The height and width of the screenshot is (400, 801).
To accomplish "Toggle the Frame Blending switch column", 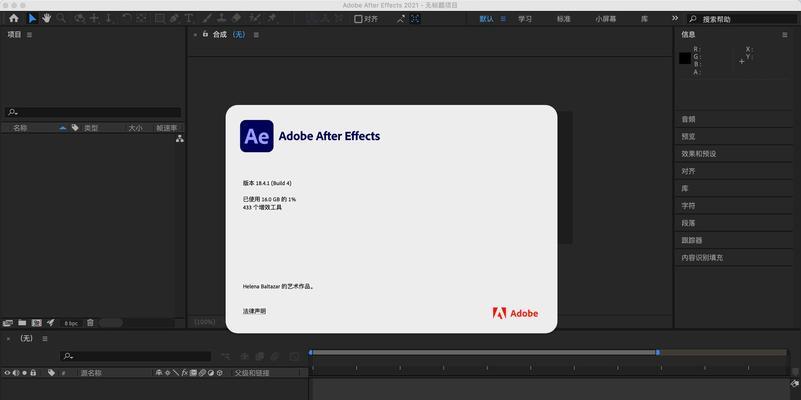I will [x=193, y=373].
